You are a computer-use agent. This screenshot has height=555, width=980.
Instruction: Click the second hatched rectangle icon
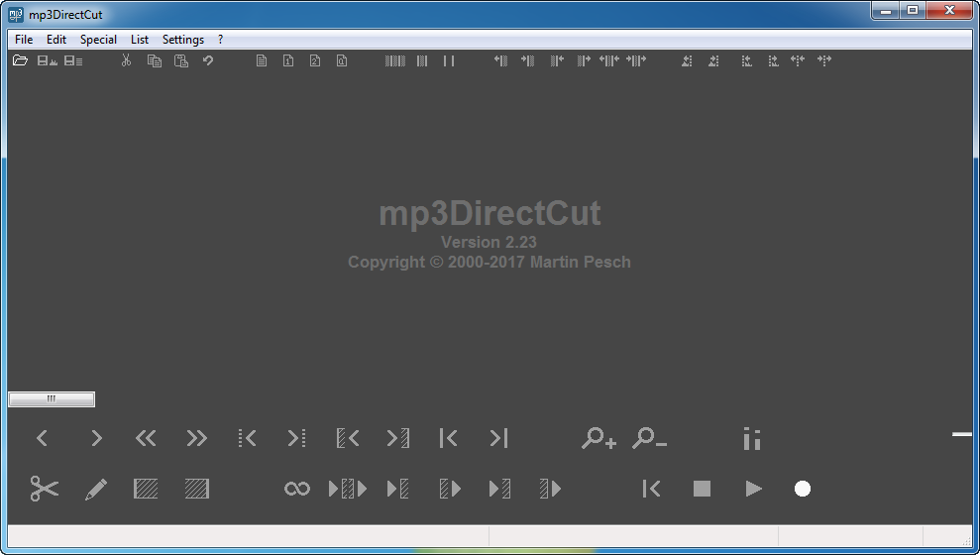coord(197,489)
